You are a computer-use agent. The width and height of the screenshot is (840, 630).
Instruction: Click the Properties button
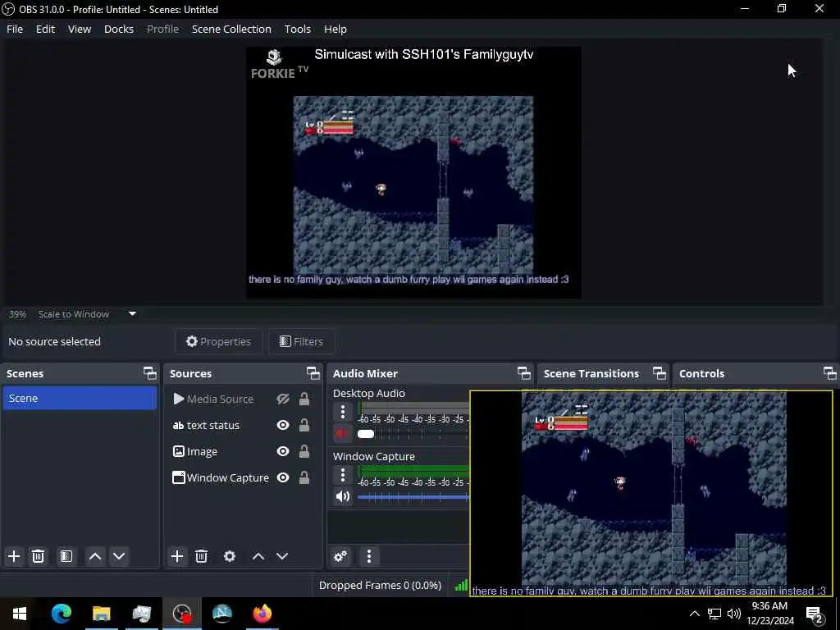pyautogui.click(x=218, y=341)
